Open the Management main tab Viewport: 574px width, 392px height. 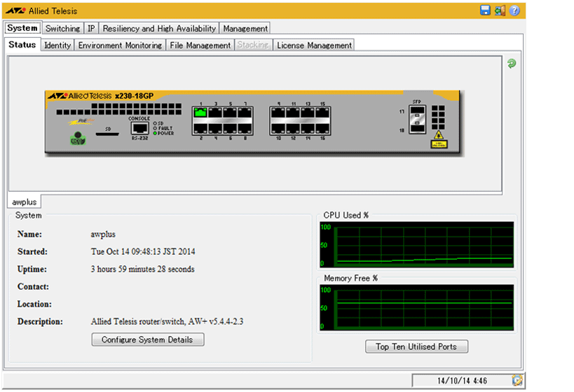click(245, 28)
